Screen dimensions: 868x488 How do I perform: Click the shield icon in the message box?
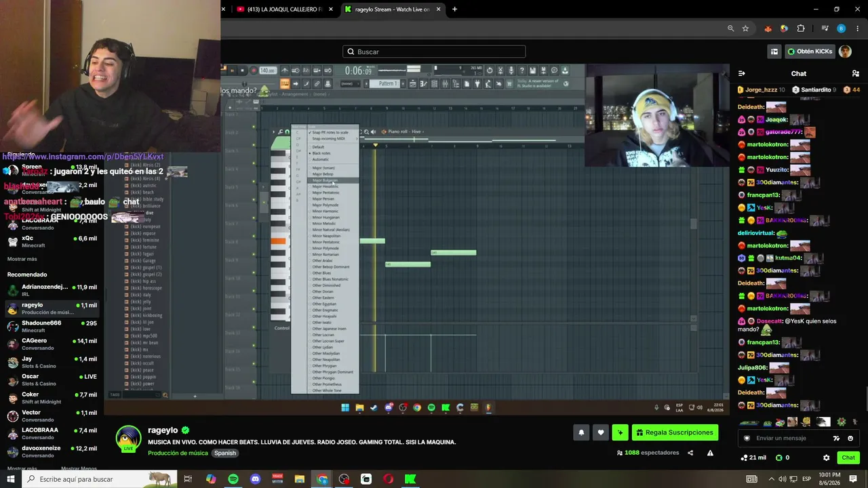(747, 438)
